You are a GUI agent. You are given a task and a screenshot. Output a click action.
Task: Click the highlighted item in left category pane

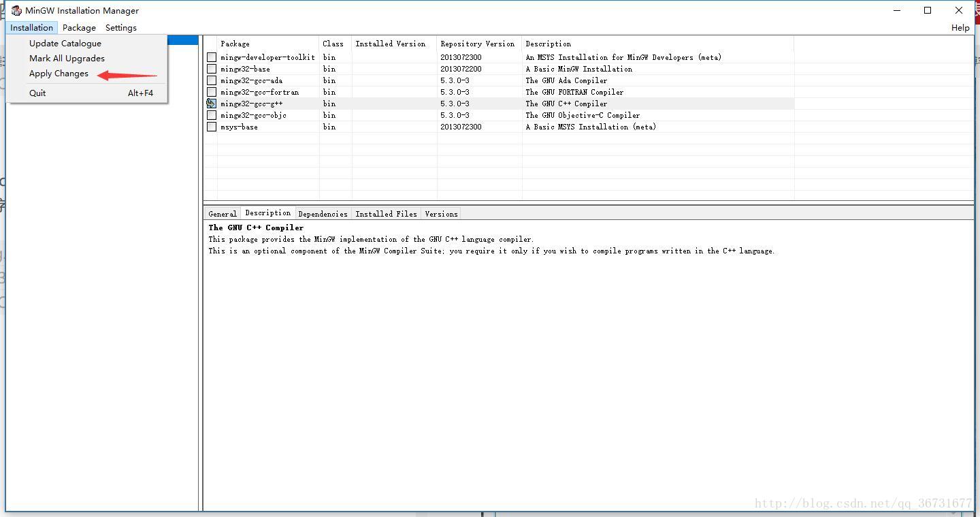pos(182,40)
